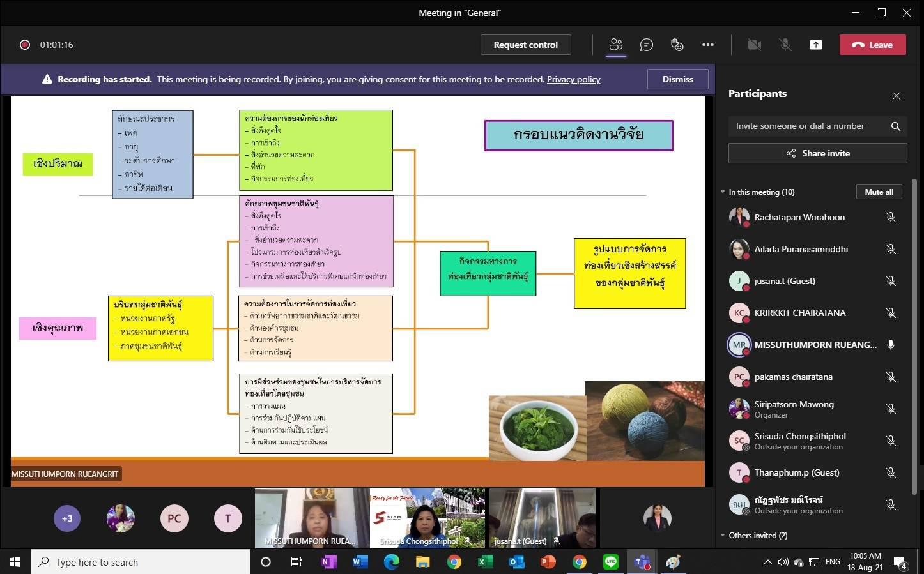This screenshot has width=924, height=574.
Task: Open Excel from the taskbar
Action: pyautogui.click(x=485, y=562)
